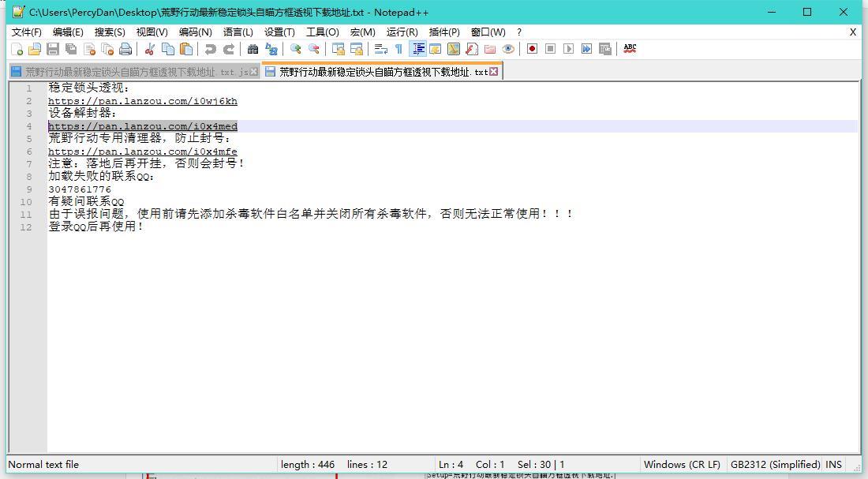The height and width of the screenshot is (479, 868).
Task: Open the 运行(R) menu
Action: (x=402, y=32)
